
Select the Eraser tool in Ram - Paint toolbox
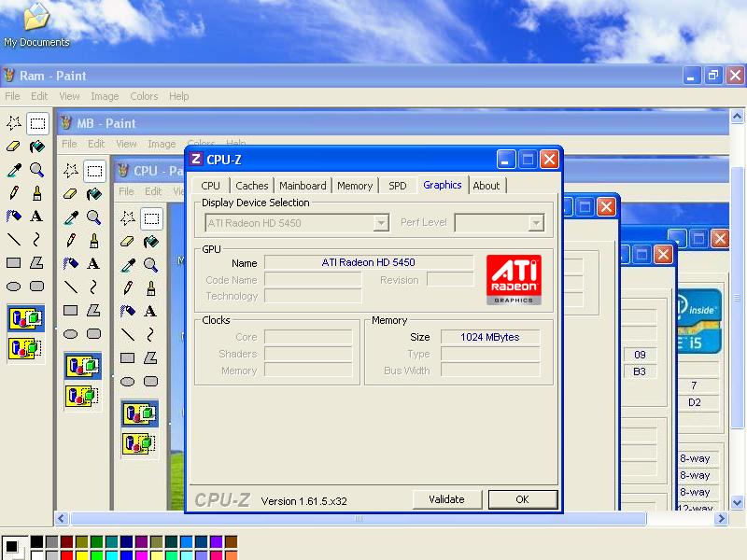(x=14, y=146)
